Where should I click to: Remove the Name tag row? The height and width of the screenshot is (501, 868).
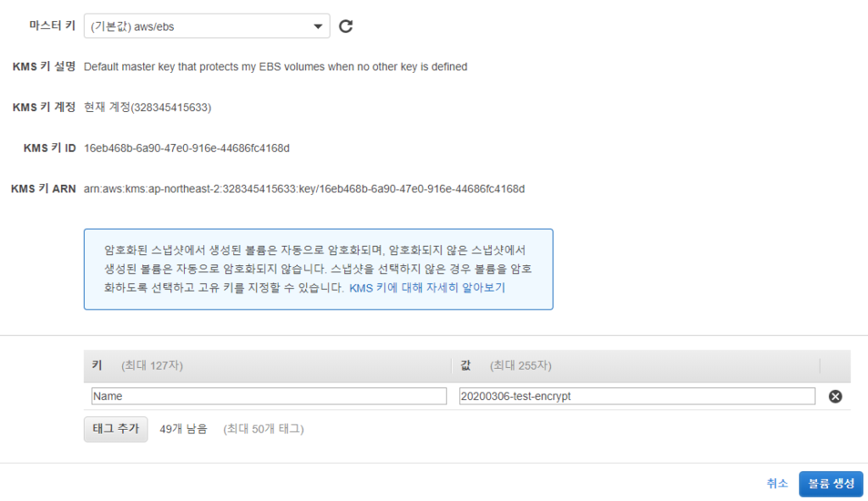835,396
